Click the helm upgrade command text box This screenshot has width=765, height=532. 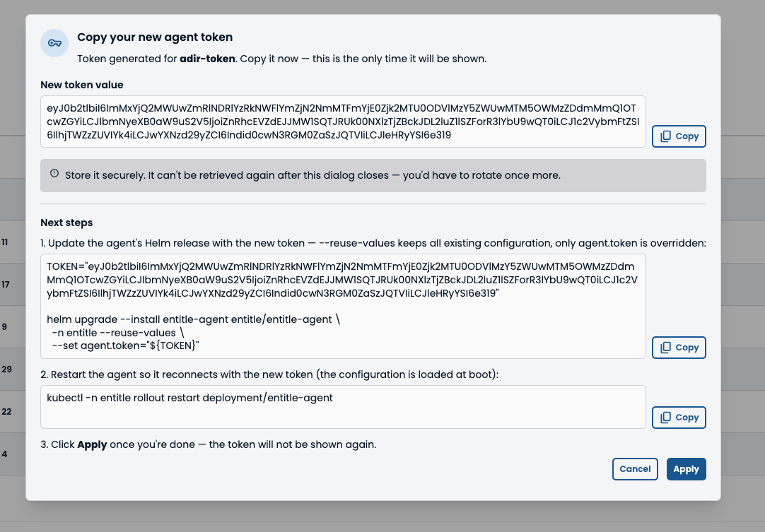pos(343,306)
